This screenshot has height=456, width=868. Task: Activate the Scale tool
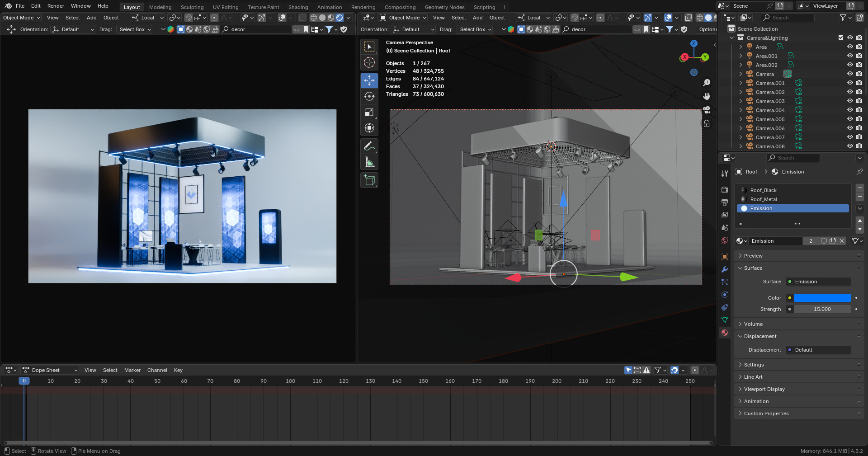click(x=369, y=112)
